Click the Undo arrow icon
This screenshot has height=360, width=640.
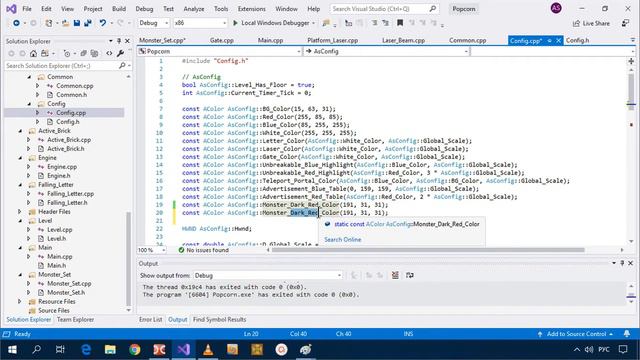102,23
